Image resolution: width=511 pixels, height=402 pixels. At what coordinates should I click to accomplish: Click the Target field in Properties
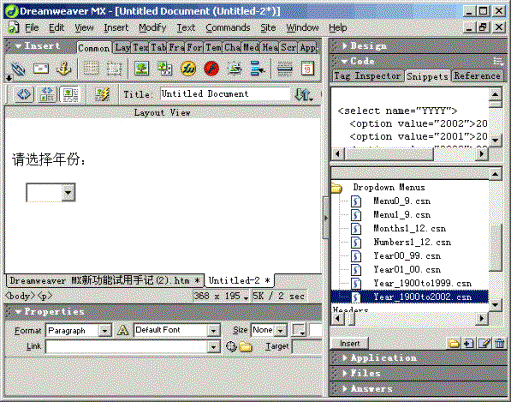point(307,347)
